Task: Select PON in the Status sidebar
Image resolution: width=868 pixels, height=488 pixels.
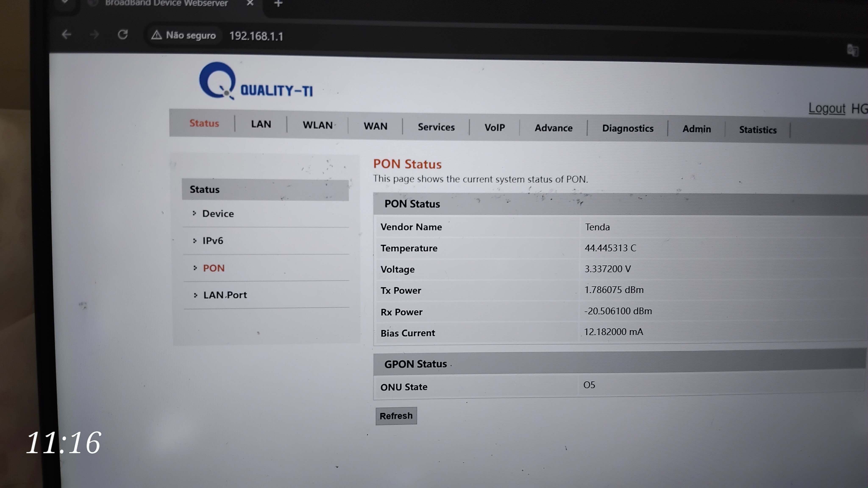Action: pyautogui.click(x=214, y=268)
